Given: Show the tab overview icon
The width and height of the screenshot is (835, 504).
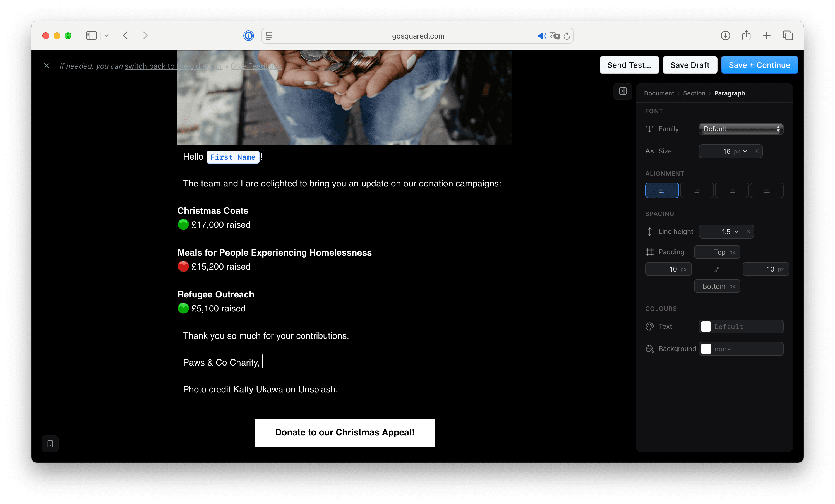Looking at the screenshot, I should [788, 36].
